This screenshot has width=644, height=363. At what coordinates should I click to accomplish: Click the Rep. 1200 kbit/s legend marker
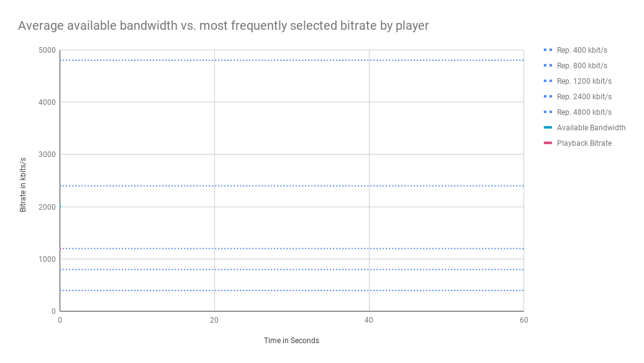click(x=548, y=81)
